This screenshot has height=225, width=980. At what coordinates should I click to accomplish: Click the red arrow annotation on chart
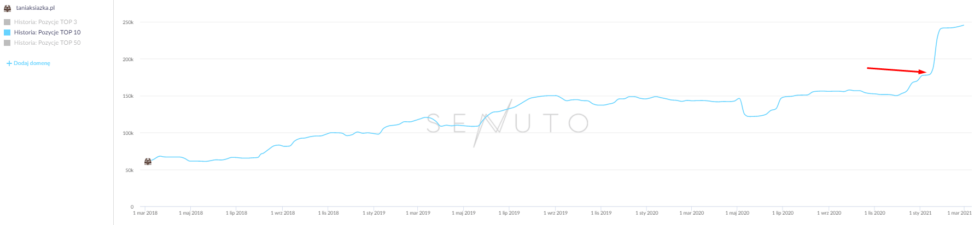[x=896, y=70]
